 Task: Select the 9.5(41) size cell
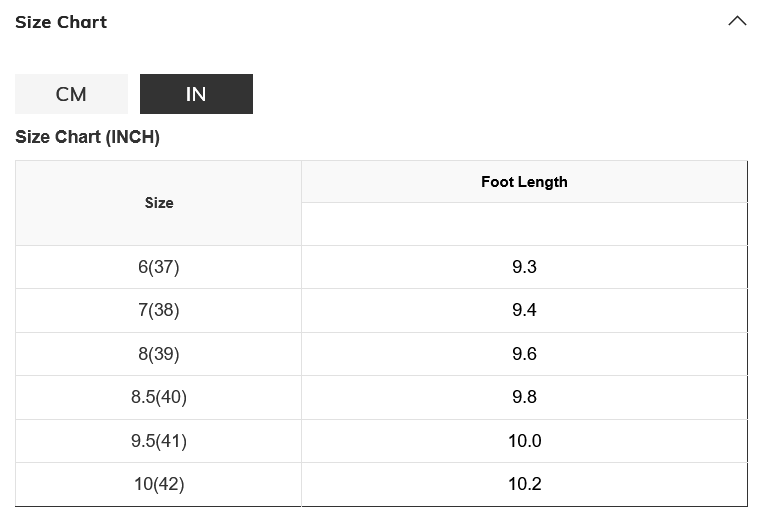click(159, 441)
